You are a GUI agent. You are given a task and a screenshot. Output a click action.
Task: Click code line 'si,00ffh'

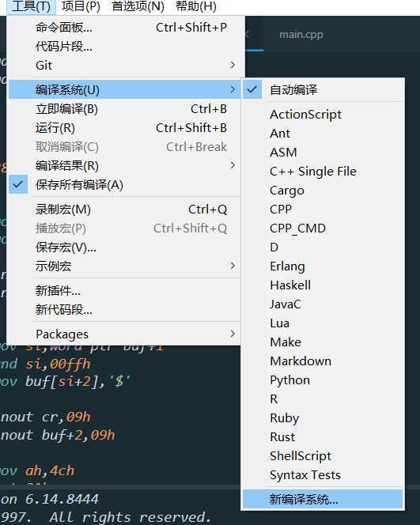[x=59, y=364]
